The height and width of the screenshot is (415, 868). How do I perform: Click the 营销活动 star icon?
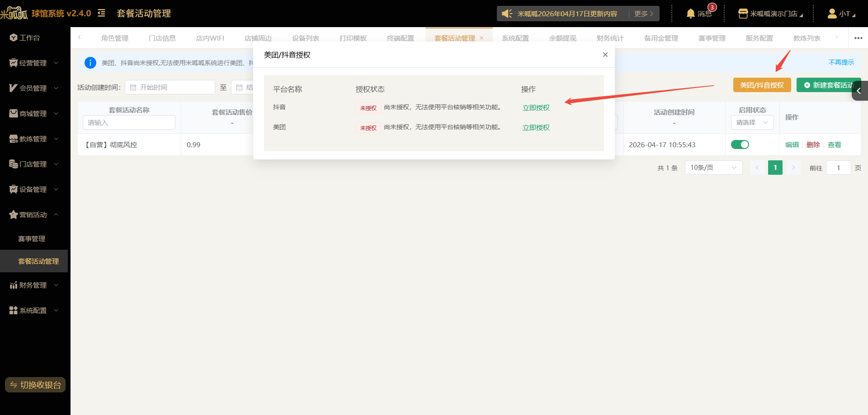14,214
